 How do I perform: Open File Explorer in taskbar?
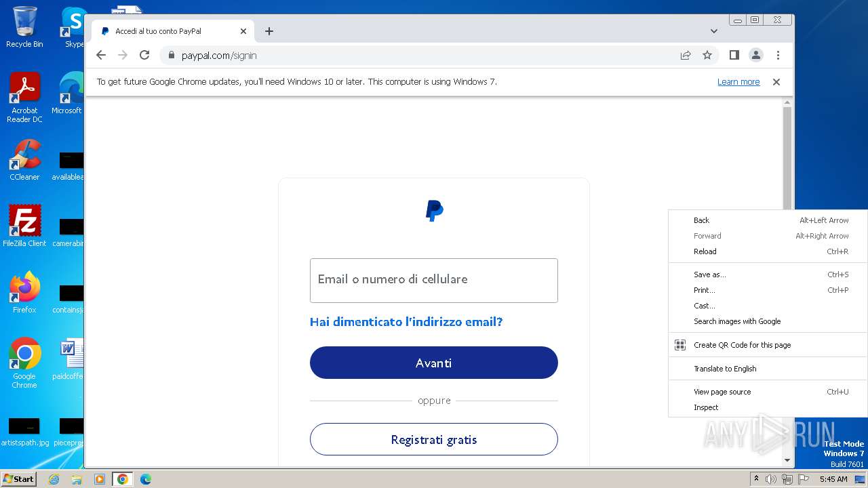77,479
